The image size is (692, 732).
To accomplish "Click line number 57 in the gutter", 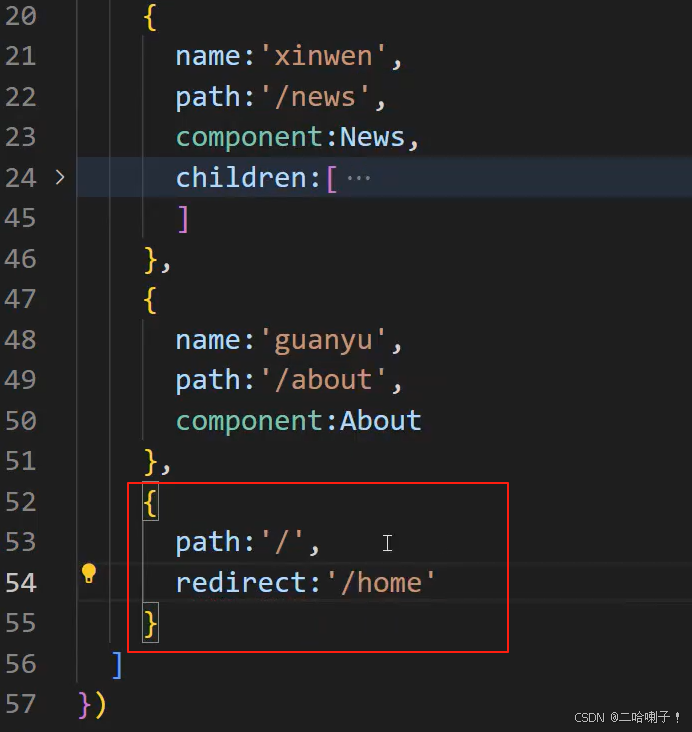I will tap(21, 704).
